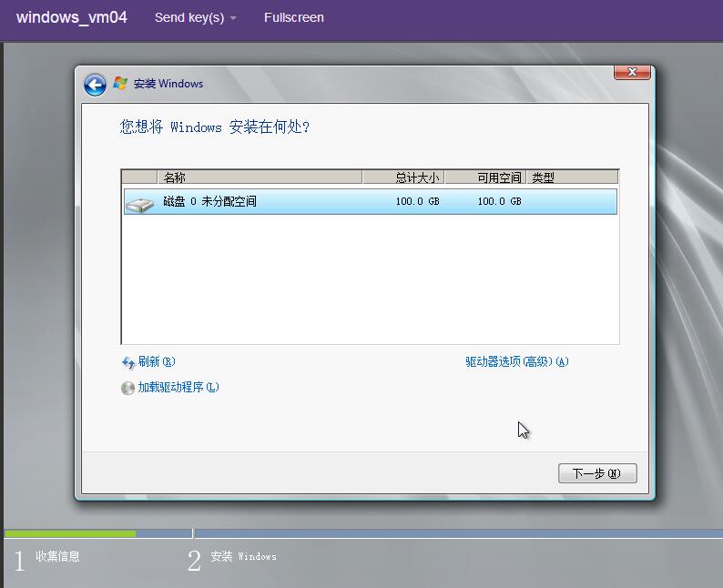The width and height of the screenshot is (723, 588).
Task: Click step 2 安装 Windows label
Action: 243,556
